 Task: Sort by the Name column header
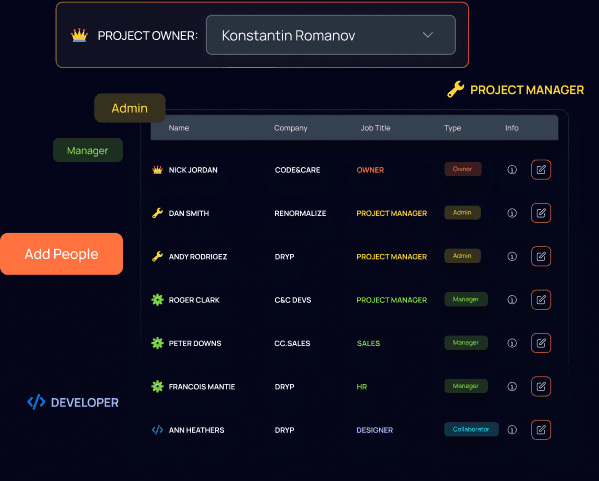pyautogui.click(x=179, y=128)
